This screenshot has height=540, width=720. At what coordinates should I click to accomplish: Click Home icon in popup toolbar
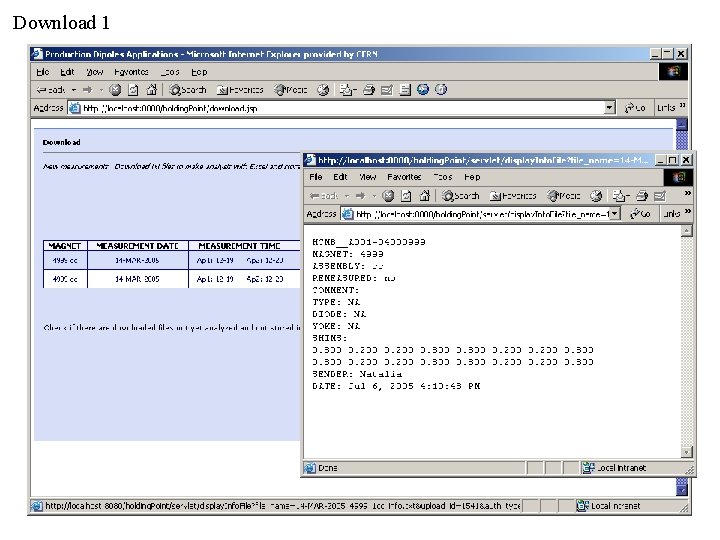coord(424,197)
